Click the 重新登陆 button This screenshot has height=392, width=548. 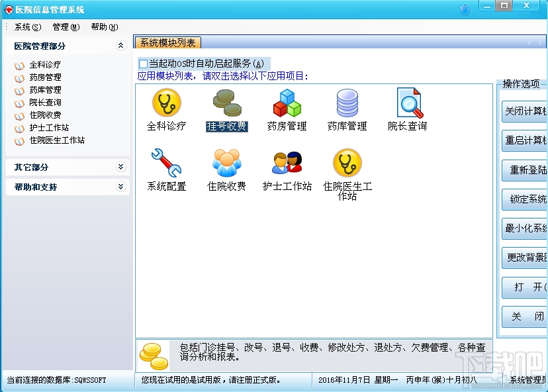525,170
